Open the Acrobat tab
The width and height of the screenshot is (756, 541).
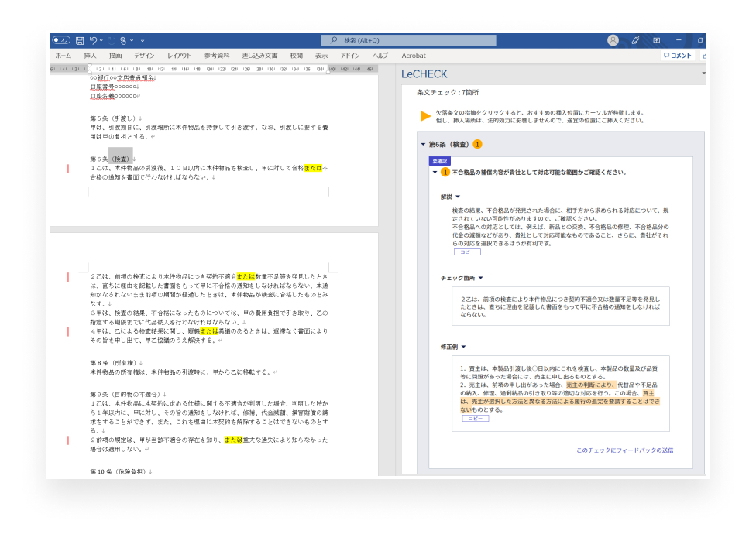click(x=414, y=56)
